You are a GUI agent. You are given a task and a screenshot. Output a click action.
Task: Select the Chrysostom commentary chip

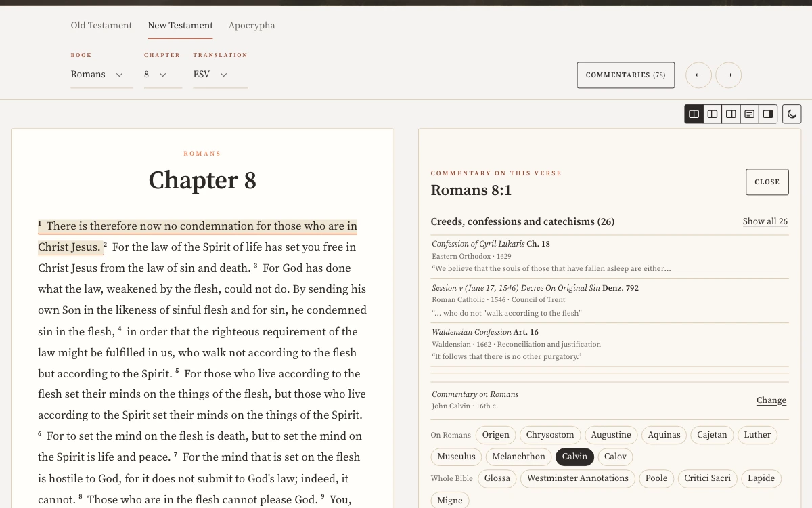550,435
